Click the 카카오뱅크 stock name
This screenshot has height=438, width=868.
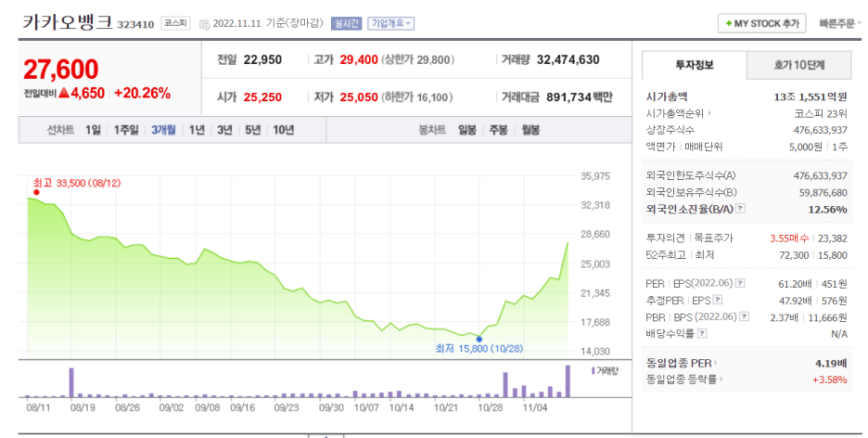[68, 22]
